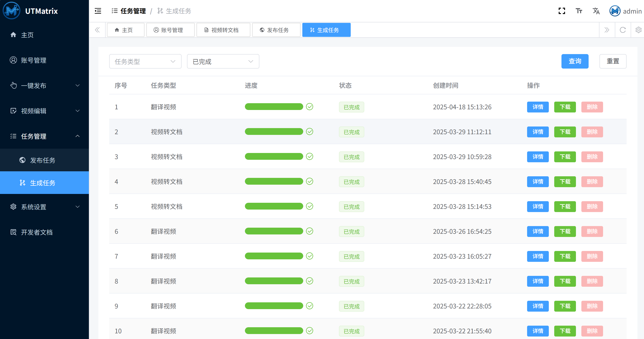Screen dimensions: 644x339
Task: Select the active 生成任务 tab
Action: tap(326, 30)
